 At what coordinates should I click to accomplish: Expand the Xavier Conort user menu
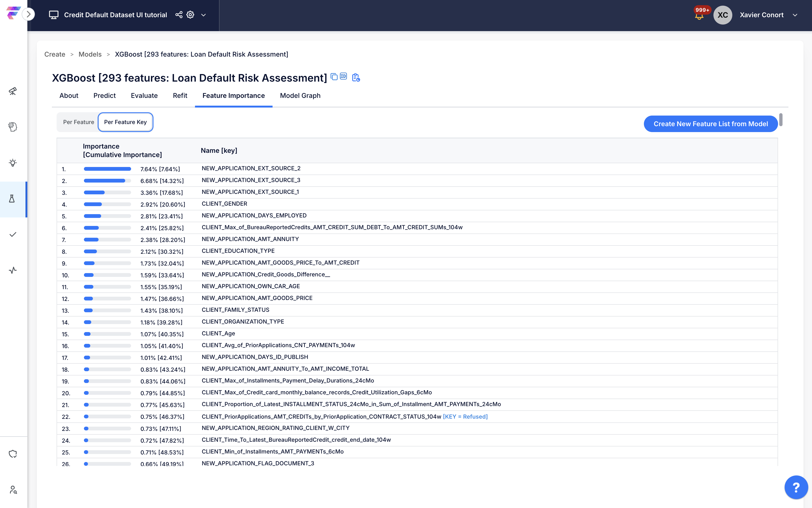pos(795,15)
